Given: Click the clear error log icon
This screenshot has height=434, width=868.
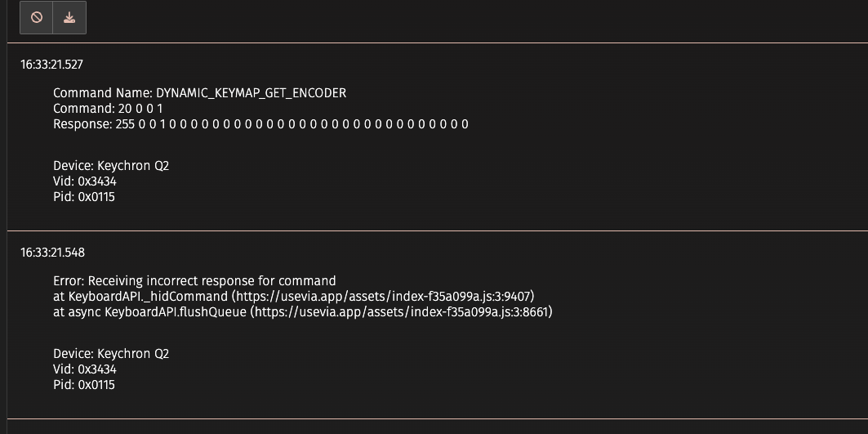Looking at the screenshot, I should [37, 17].
